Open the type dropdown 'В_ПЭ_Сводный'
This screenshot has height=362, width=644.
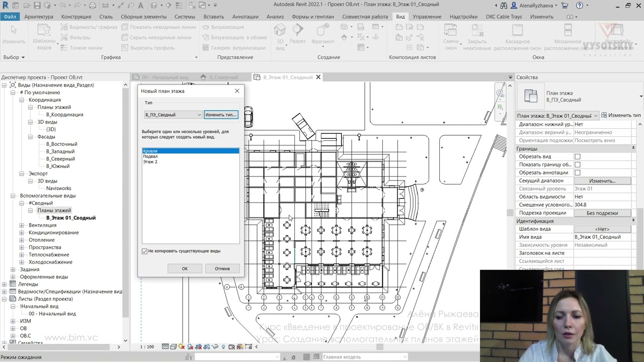coord(173,115)
